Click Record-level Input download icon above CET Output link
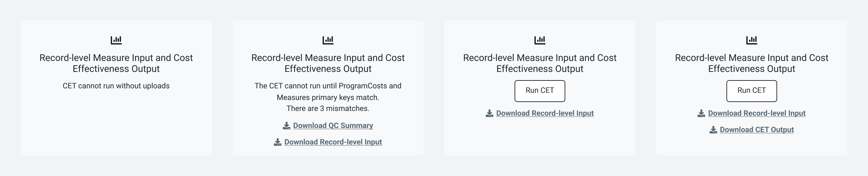Viewport: 868px width, 176px height. (x=701, y=113)
